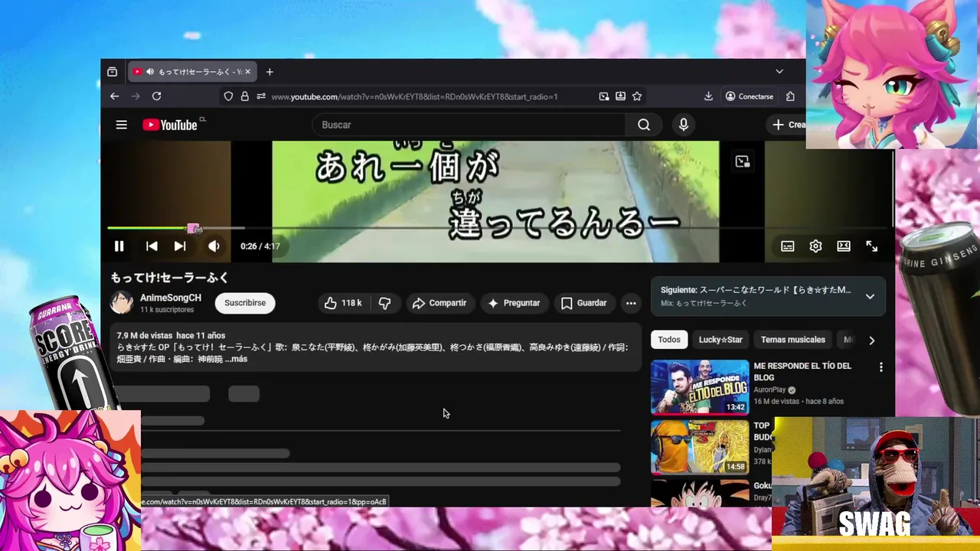This screenshot has width=980, height=551.
Task: Click Conectarse account button
Action: [x=750, y=96]
